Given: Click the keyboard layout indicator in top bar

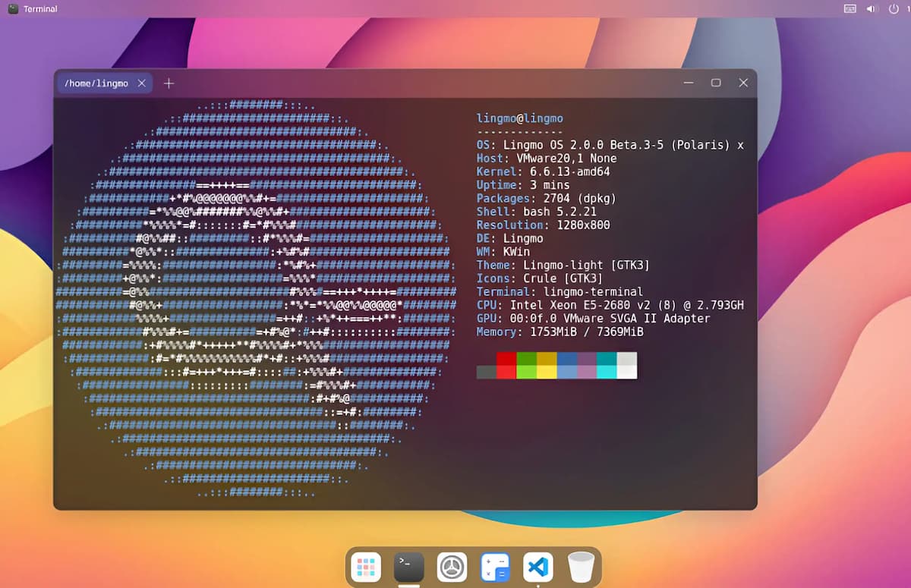Looking at the screenshot, I should click(850, 9).
